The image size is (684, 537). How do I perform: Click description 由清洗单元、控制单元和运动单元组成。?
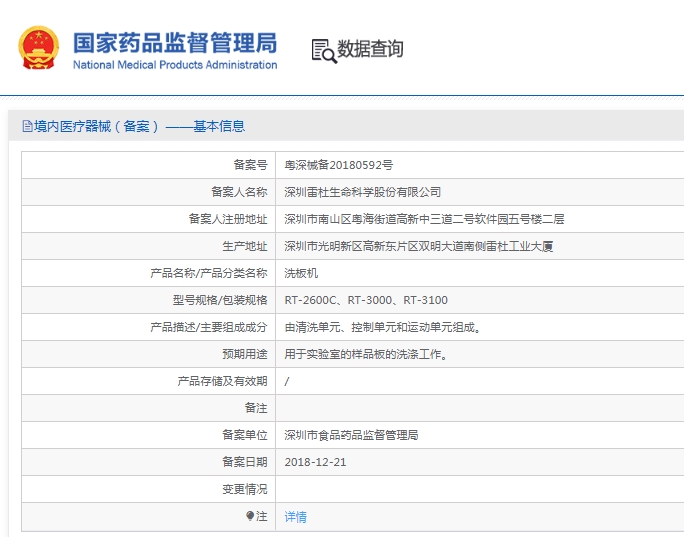click(x=383, y=328)
